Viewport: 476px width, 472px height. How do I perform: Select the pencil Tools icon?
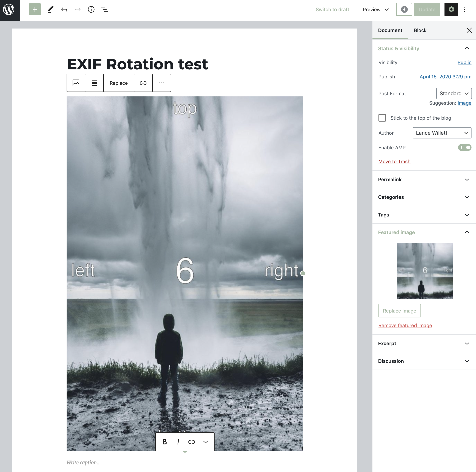point(50,10)
